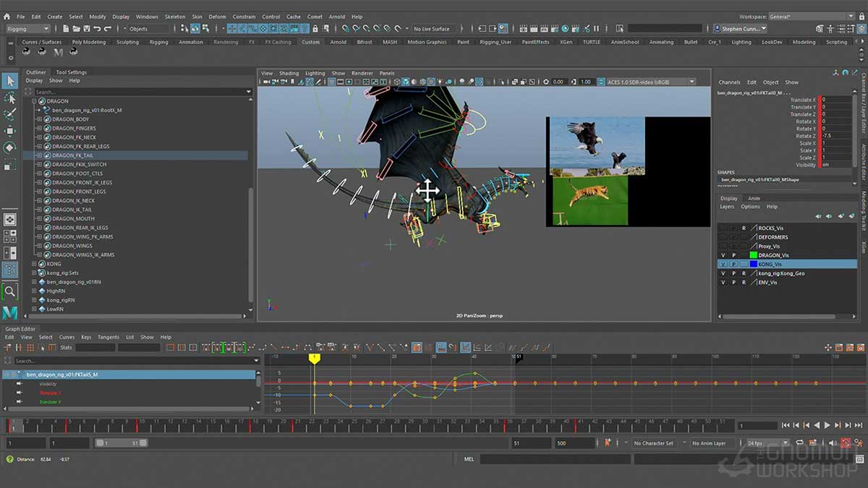
Task: Switch to the Animation shelf tab
Action: point(190,42)
